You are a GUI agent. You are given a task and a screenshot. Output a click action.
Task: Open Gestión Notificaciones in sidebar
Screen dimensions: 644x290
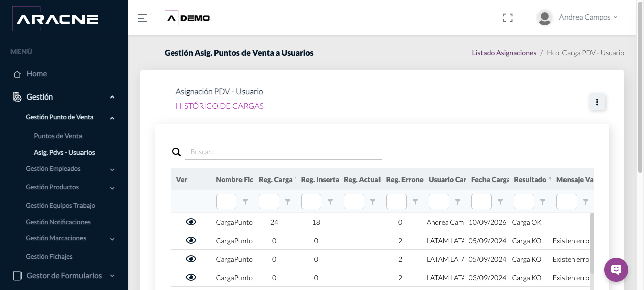click(58, 222)
